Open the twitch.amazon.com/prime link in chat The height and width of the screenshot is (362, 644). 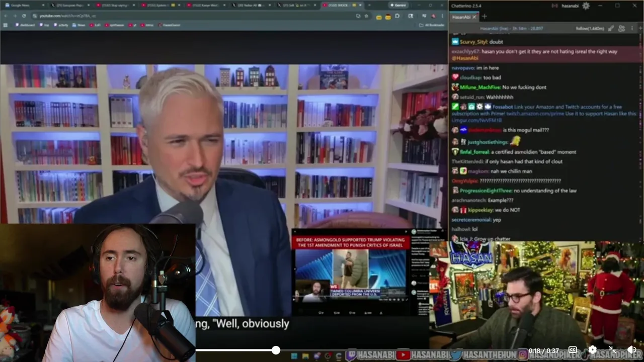(x=536, y=114)
